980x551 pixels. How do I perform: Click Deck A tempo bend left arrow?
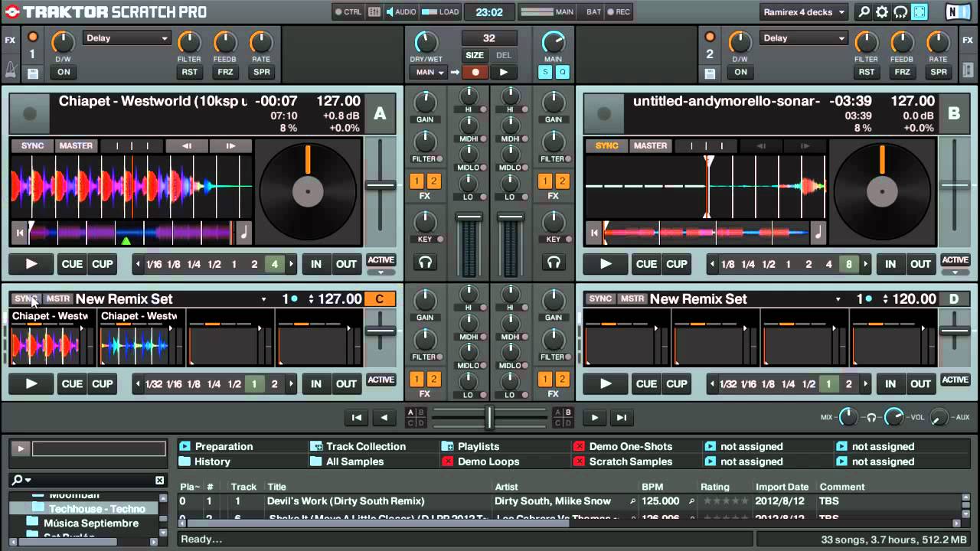tap(187, 145)
